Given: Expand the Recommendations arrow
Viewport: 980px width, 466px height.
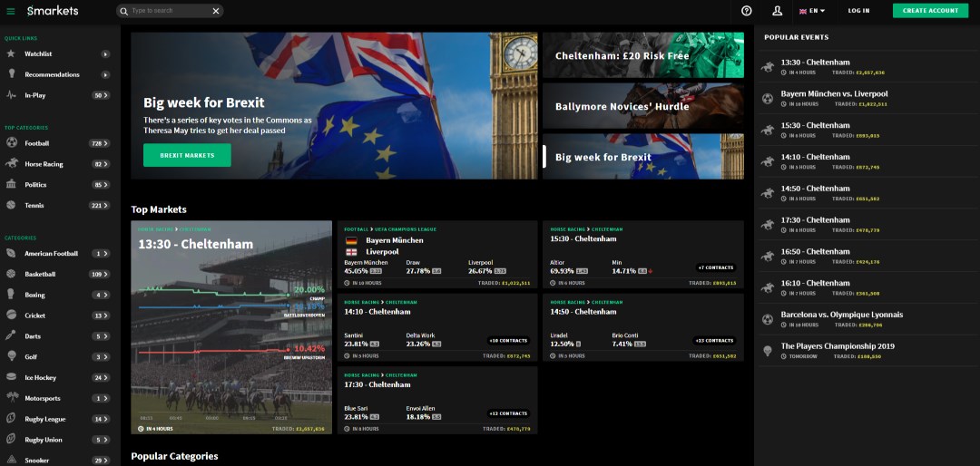Looking at the screenshot, I should 105,75.
